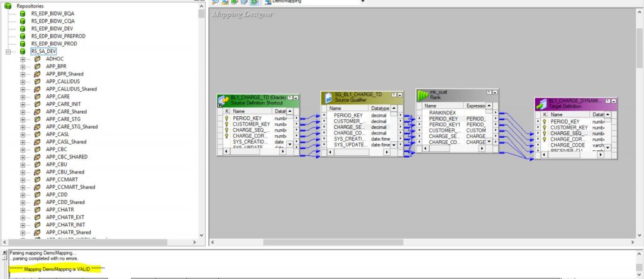Viewport: 644px width, 279px height.
Task: Select CHARGE_CODE port in Target Definition
Action: point(568,145)
